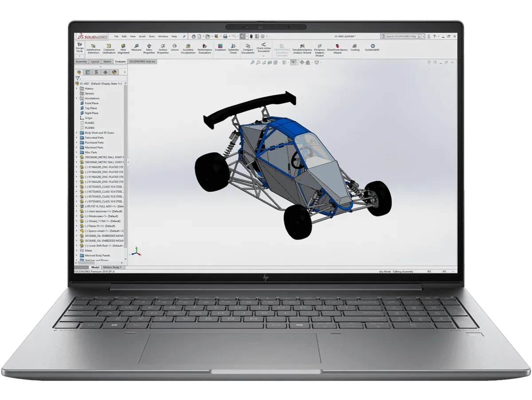Viewport: 532px width, 400px height.
Task: Open the Costing tool
Action: 355,47
